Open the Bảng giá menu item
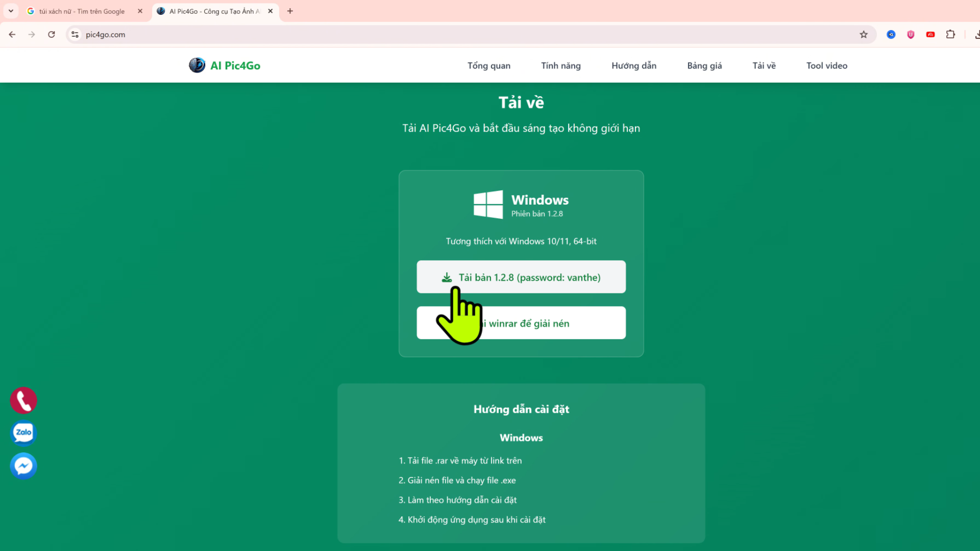 [704, 66]
